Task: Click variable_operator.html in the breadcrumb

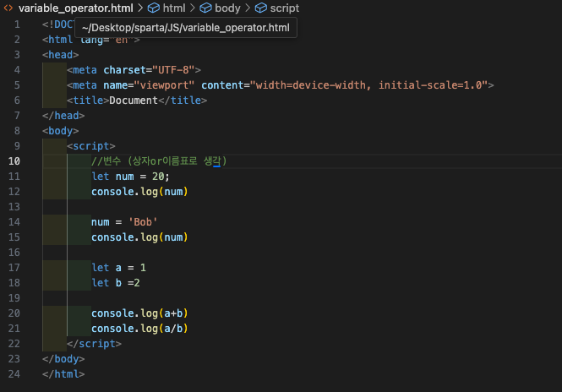Action: coord(75,8)
